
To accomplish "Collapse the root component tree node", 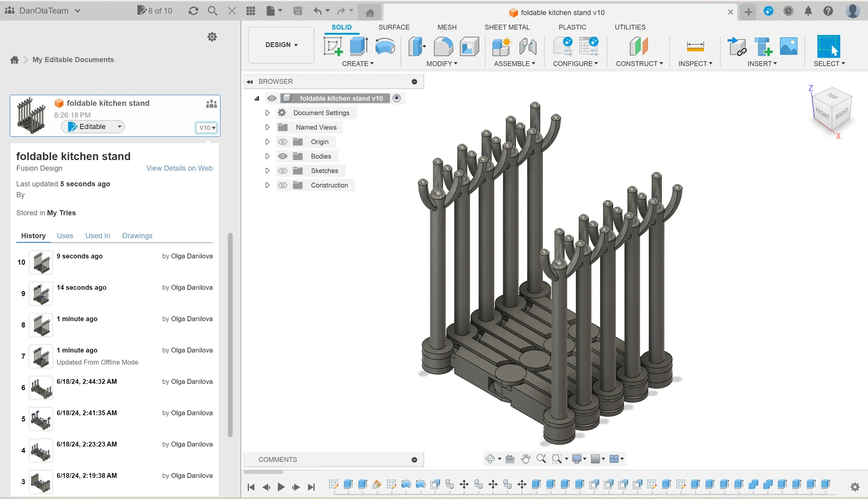I will click(x=257, y=98).
